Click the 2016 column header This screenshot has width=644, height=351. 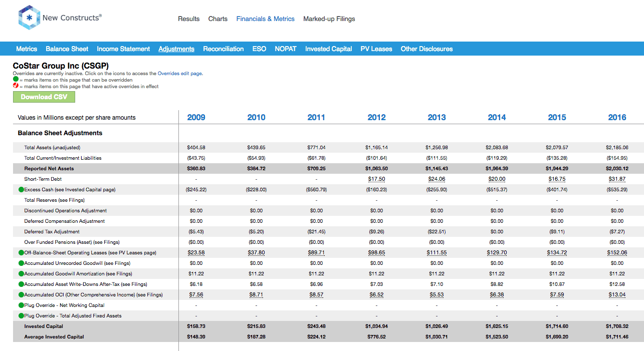(617, 118)
